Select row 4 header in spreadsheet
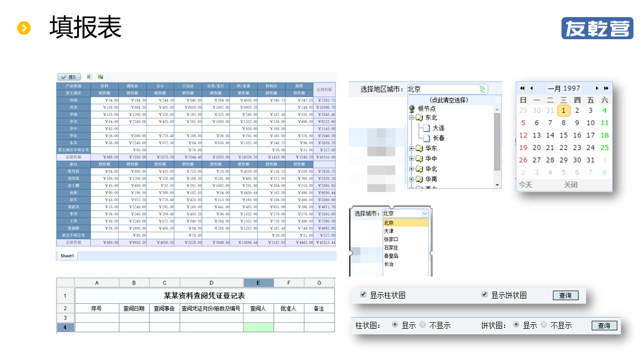 (65, 327)
